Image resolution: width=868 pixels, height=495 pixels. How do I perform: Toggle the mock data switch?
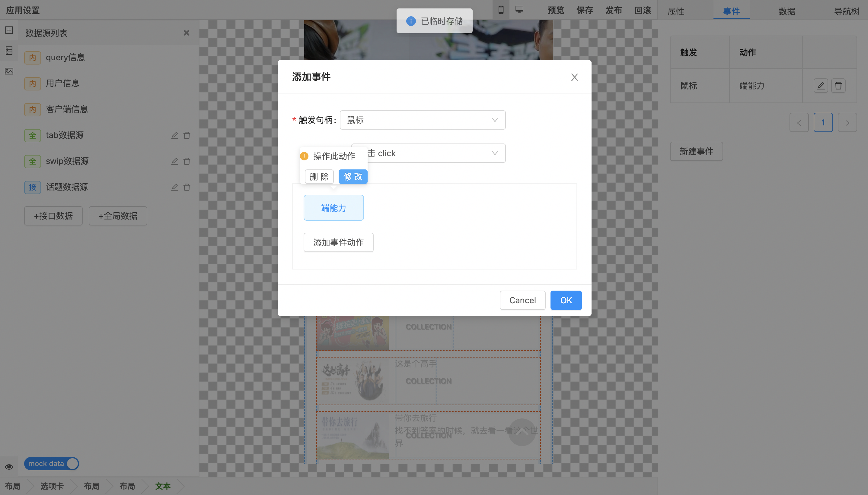(51, 463)
